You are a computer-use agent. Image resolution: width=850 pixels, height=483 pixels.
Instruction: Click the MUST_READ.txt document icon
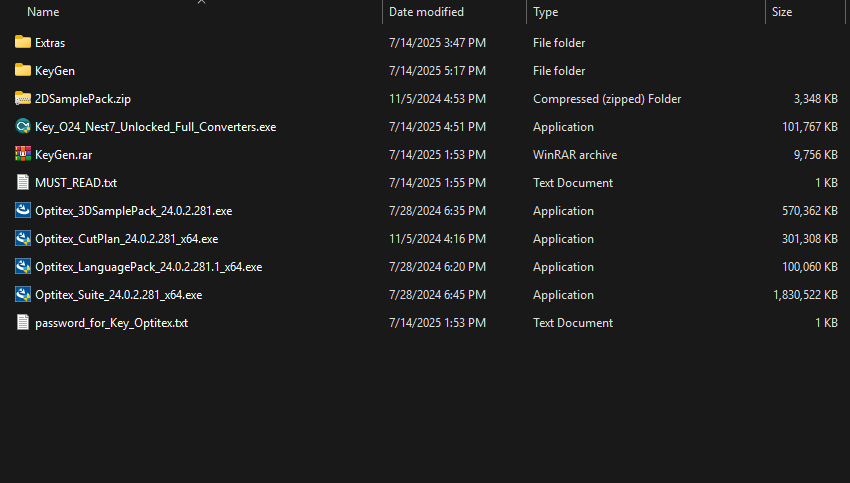(23, 183)
